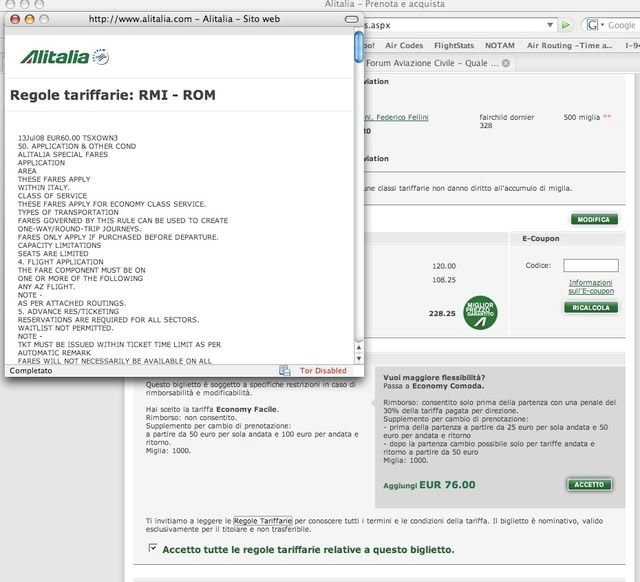The image size is (640, 582).
Task: Click the MODIFICA button
Action: 594,220
